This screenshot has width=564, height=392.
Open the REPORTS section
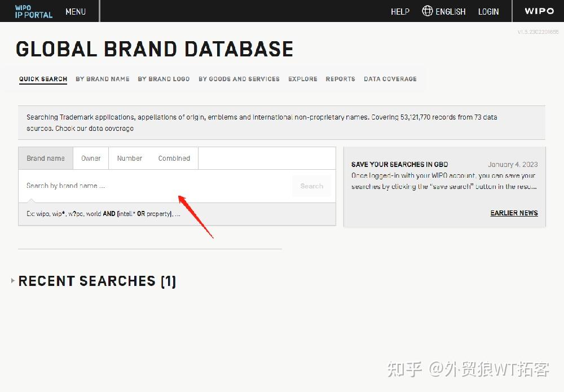pyautogui.click(x=340, y=79)
